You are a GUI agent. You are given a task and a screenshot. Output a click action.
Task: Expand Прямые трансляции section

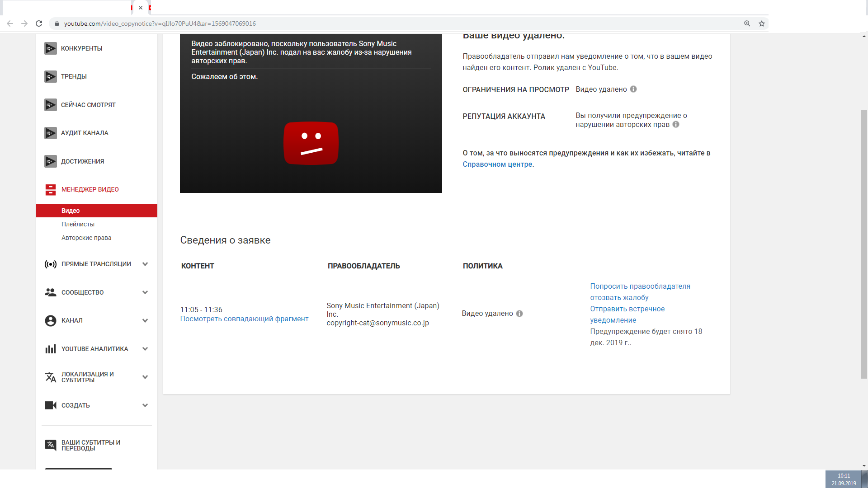pos(145,264)
